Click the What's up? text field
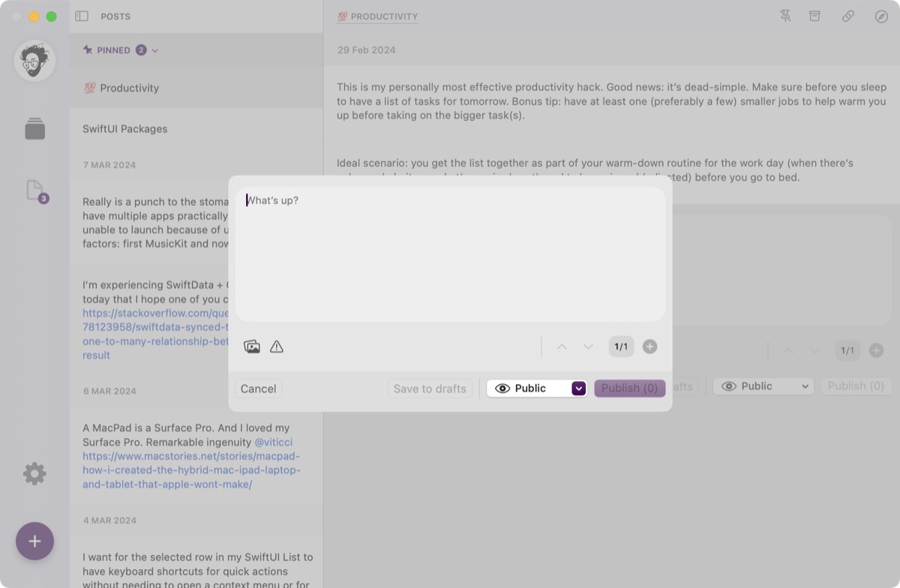The image size is (900, 588). (x=450, y=255)
